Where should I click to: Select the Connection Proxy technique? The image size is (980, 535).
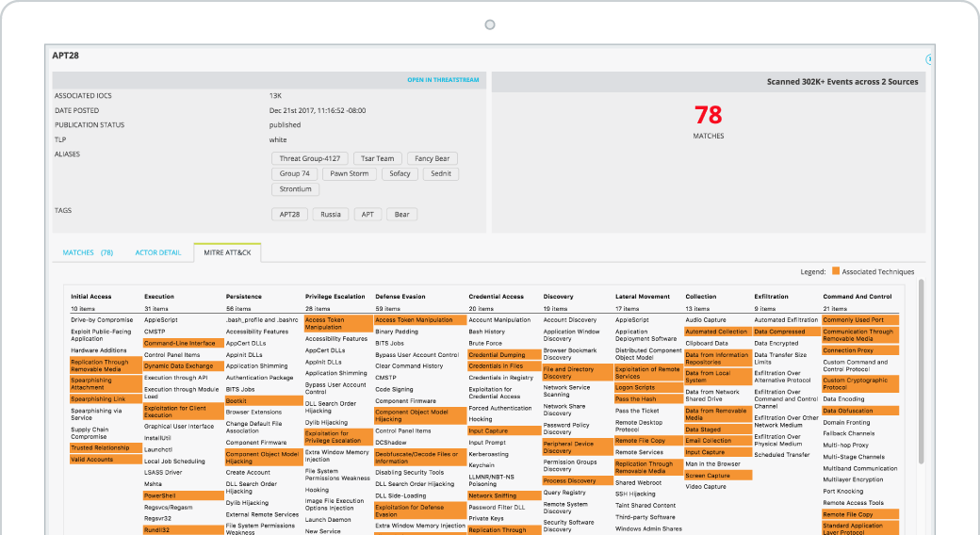pyautogui.click(x=860, y=350)
